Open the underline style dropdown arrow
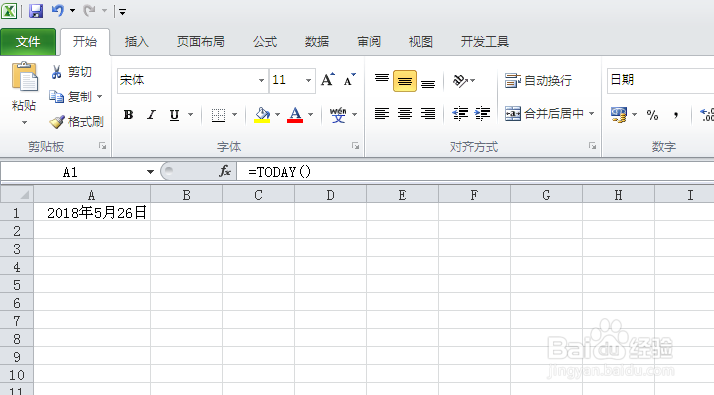This screenshot has width=714, height=395. point(191,114)
